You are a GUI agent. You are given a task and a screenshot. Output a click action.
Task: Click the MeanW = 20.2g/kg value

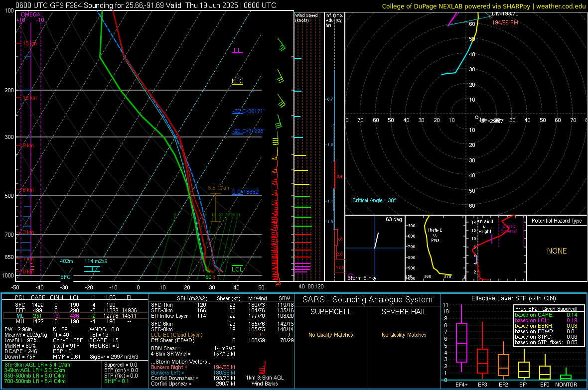point(25,335)
